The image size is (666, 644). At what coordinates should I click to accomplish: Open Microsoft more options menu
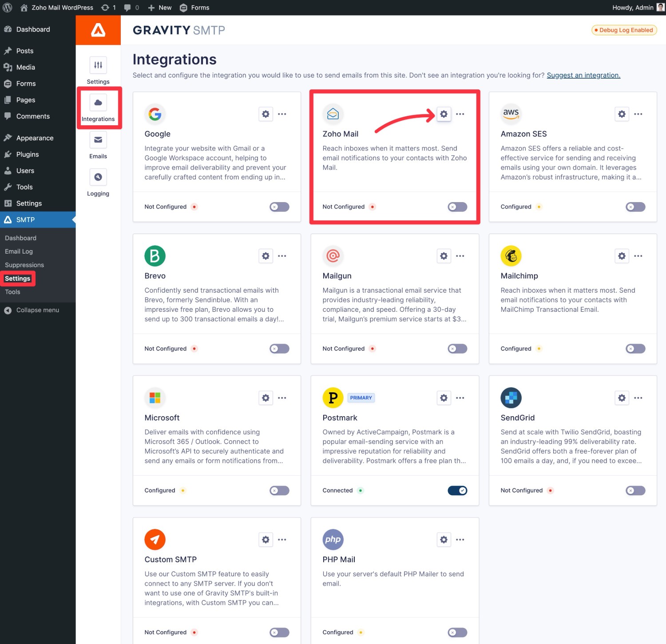282,398
